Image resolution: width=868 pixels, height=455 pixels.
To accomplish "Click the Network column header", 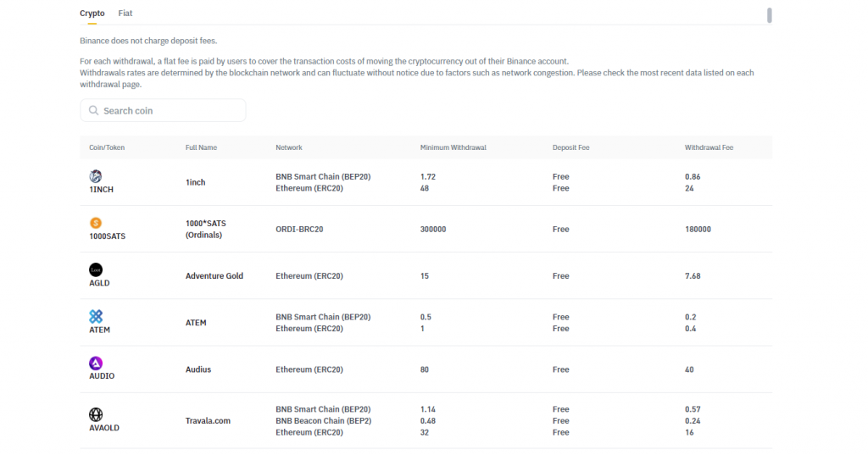I will click(x=289, y=147).
